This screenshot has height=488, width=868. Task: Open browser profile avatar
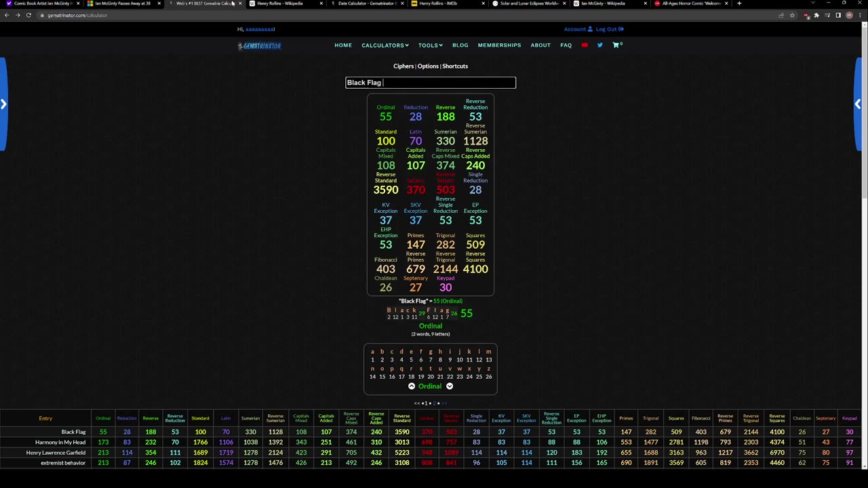(x=849, y=15)
